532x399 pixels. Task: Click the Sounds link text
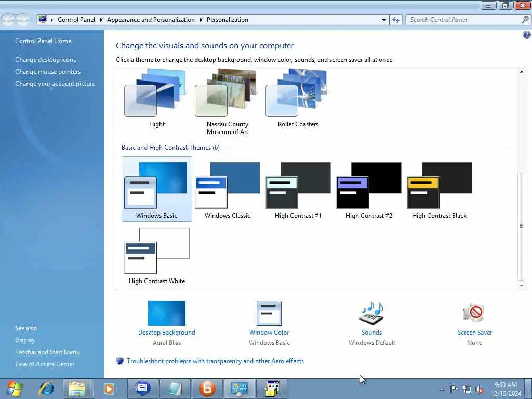point(371,332)
